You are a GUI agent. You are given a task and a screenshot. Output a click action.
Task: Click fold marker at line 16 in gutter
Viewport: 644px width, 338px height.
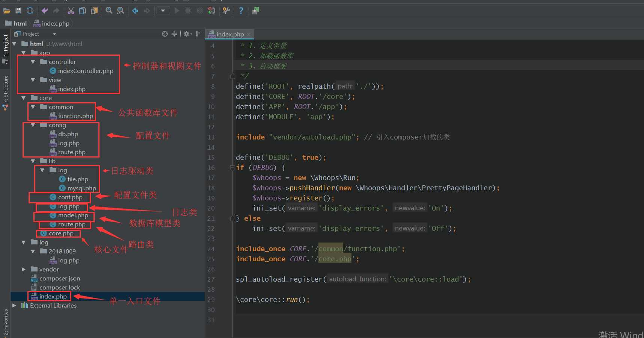point(232,168)
